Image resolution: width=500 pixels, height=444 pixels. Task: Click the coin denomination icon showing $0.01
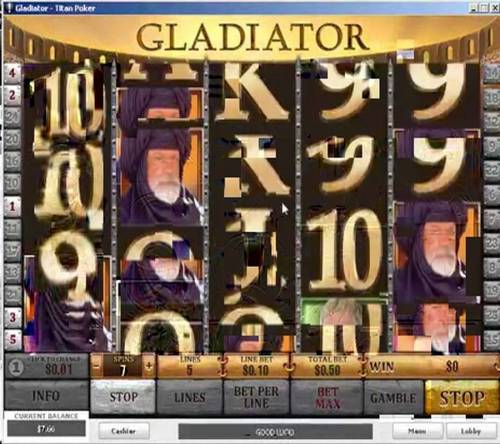tap(15, 367)
